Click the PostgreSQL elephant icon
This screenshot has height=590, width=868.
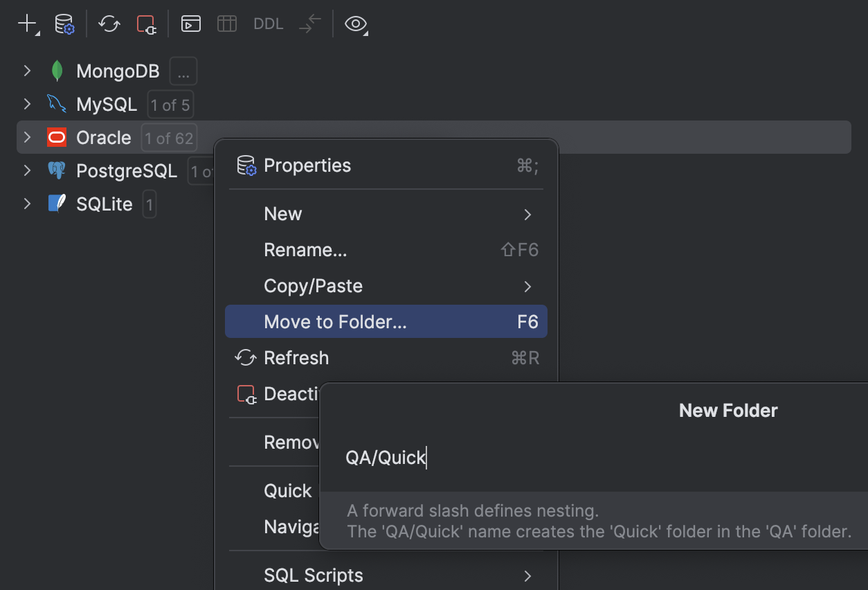click(x=57, y=170)
